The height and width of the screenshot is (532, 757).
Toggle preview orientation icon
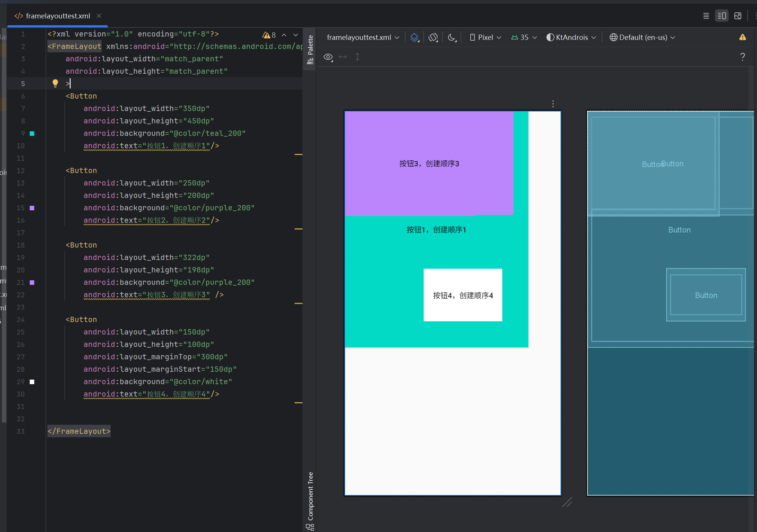(433, 37)
